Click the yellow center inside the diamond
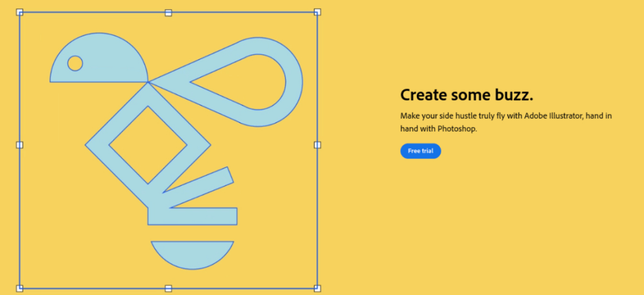644x295 pixels. click(148, 145)
